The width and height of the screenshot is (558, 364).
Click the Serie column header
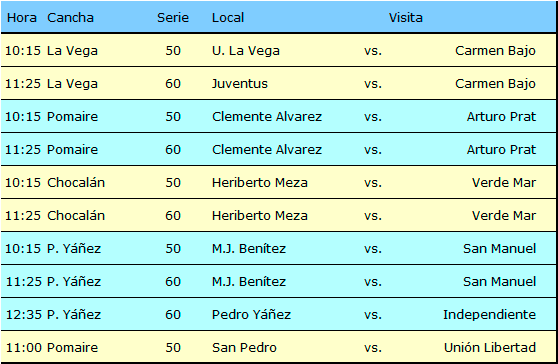(173, 17)
